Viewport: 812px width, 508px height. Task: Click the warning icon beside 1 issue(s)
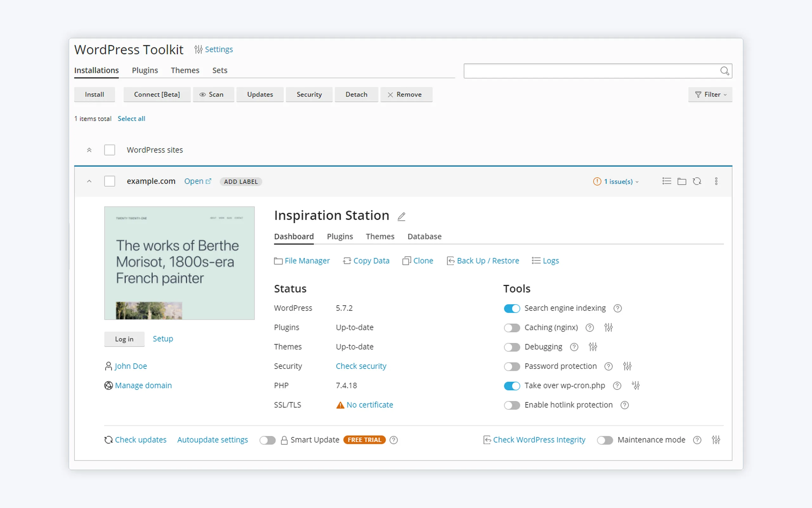click(x=597, y=181)
